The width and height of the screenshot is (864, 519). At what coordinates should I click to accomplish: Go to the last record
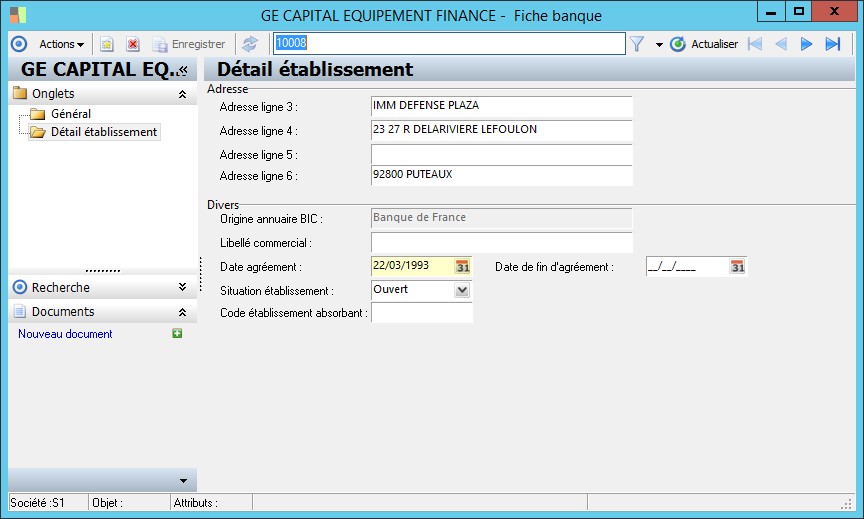833,44
